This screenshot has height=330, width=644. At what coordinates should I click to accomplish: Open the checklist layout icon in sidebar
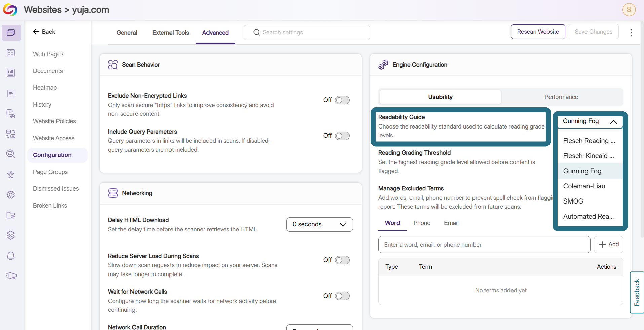pos(11,134)
